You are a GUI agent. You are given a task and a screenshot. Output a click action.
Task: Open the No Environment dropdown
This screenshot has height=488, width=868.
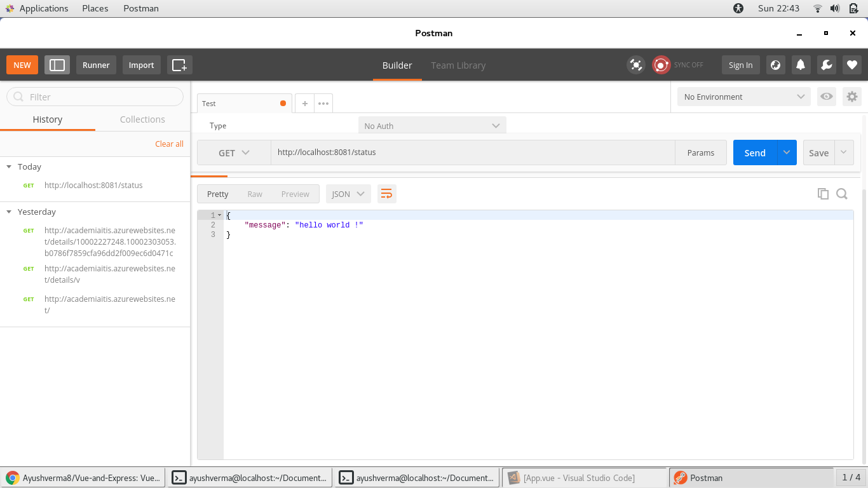[743, 97]
